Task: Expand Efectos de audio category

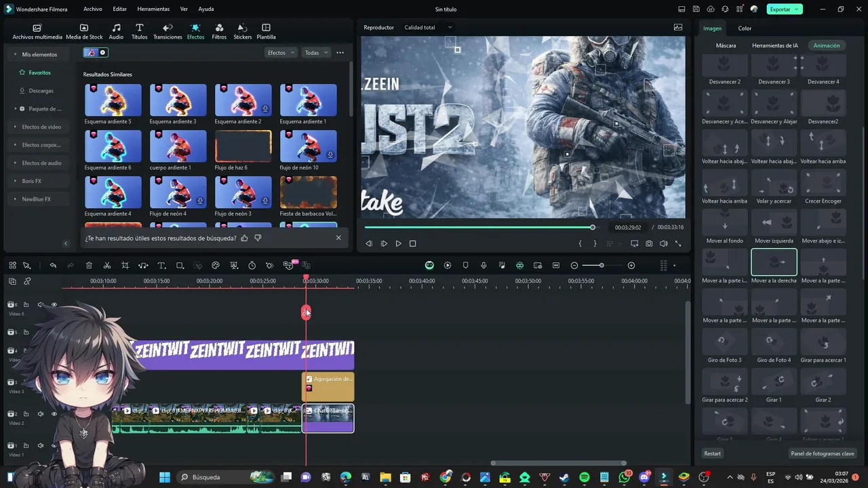Action: tap(16, 163)
